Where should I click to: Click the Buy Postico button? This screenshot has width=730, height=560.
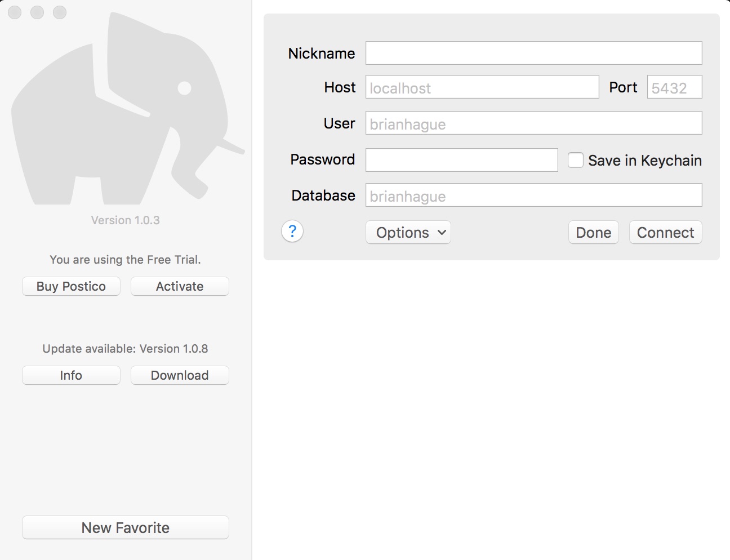pos(71,286)
